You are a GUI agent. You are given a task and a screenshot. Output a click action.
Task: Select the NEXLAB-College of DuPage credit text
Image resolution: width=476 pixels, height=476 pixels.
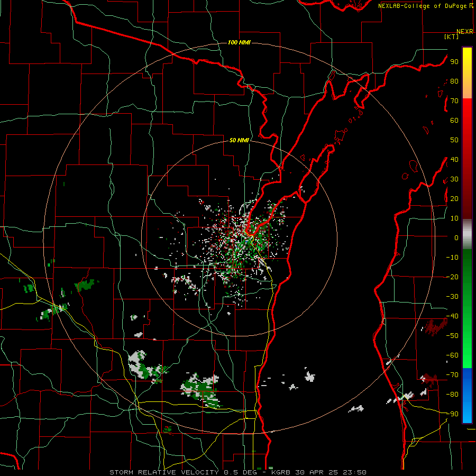pos(423,6)
